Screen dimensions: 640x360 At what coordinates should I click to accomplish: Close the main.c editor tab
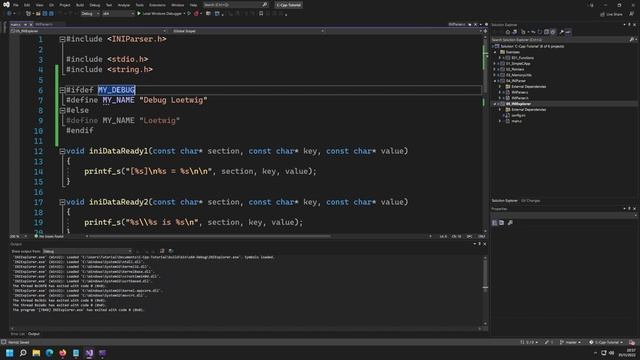click(31, 24)
